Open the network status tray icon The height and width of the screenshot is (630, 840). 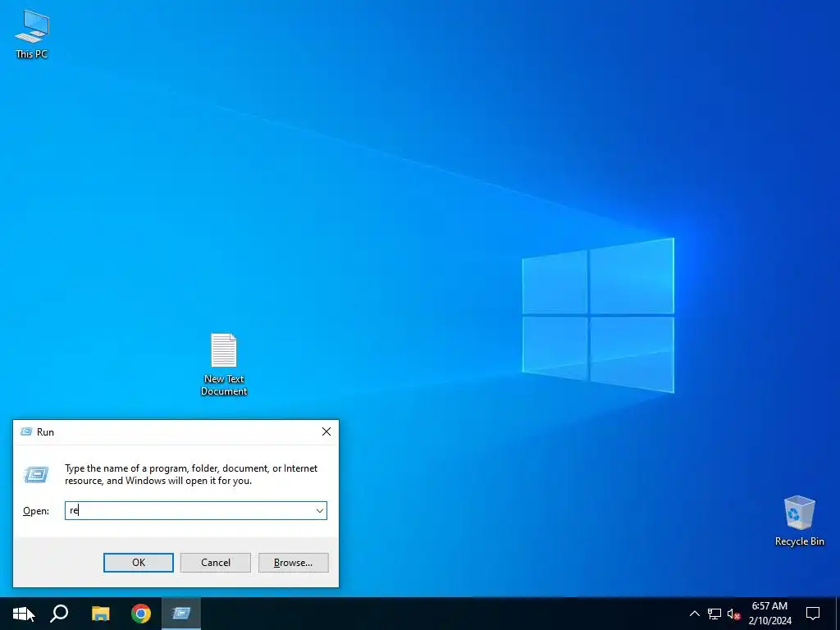point(714,614)
